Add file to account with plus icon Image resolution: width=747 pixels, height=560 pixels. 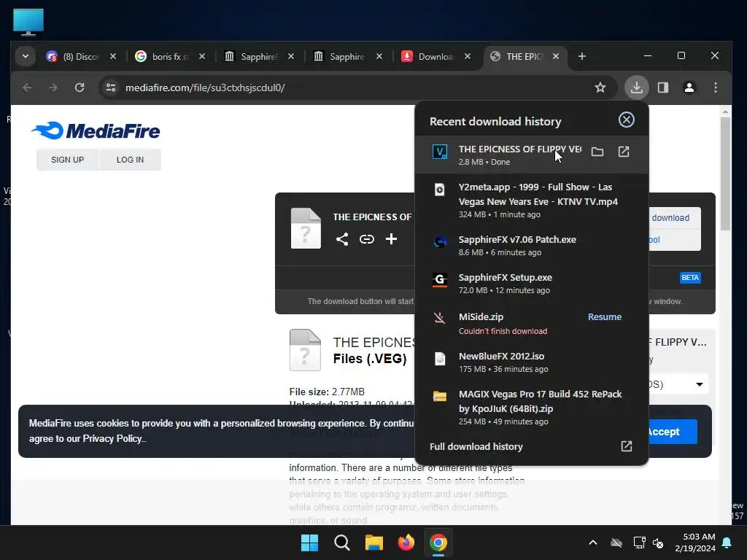coord(391,239)
